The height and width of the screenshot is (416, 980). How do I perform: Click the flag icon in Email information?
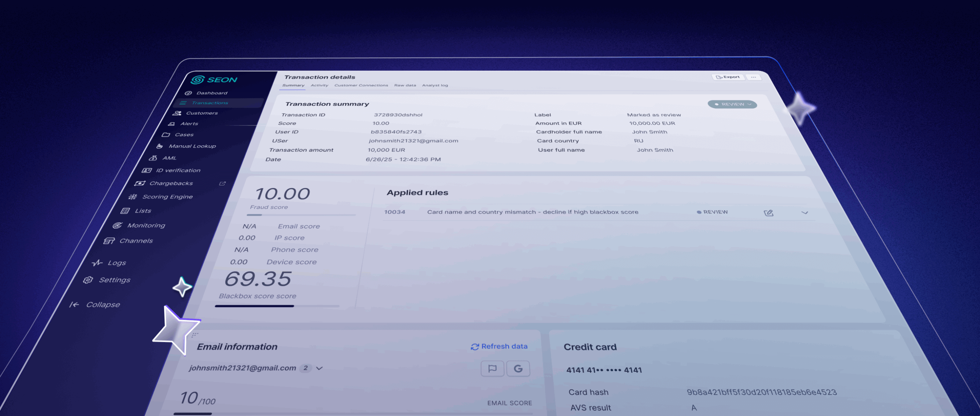tap(492, 369)
